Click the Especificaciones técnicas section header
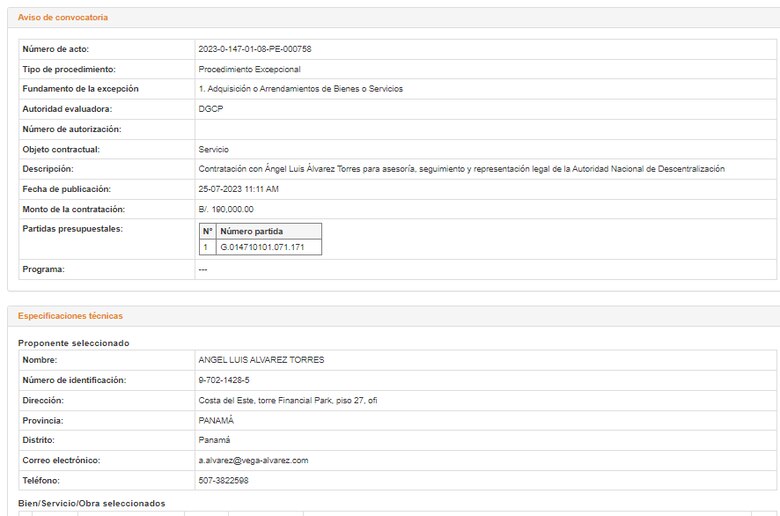This screenshot has height=516, width=780. [x=70, y=316]
